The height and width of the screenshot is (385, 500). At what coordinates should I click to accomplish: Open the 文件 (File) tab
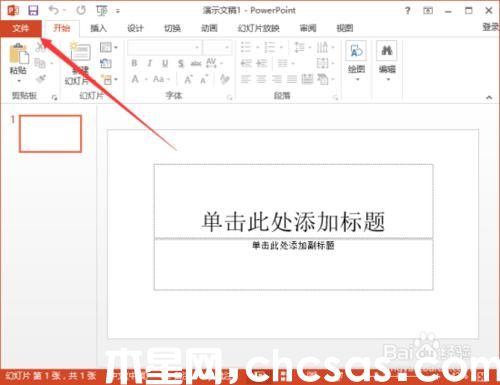[x=21, y=28]
